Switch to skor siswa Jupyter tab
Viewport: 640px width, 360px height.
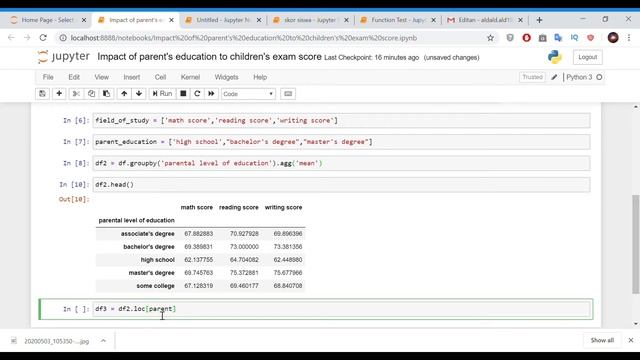click(x=311, y=20)
